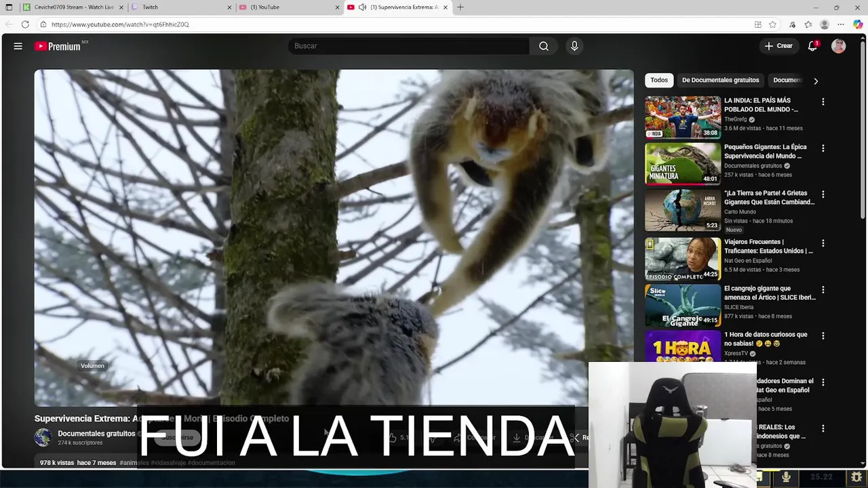
Task: Open tab actions menu icon
Action: pyautogui.click(x=9, y=7)
